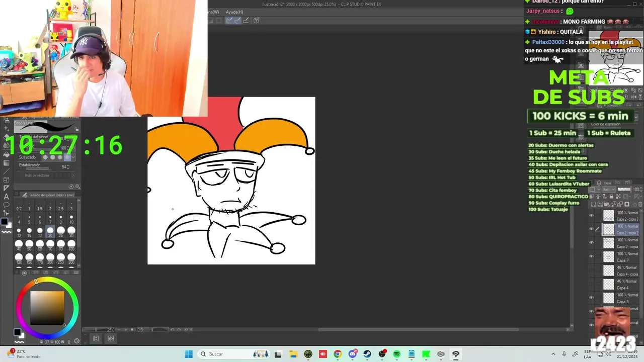
Task: Open Chrome from the taskbar
Action: pos(338,354)
